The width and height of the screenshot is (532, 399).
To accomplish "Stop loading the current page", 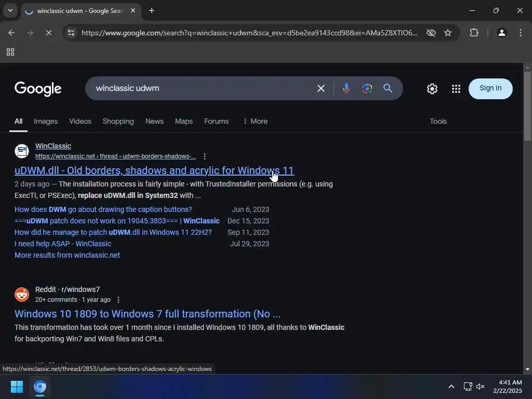I will point(49,33).
